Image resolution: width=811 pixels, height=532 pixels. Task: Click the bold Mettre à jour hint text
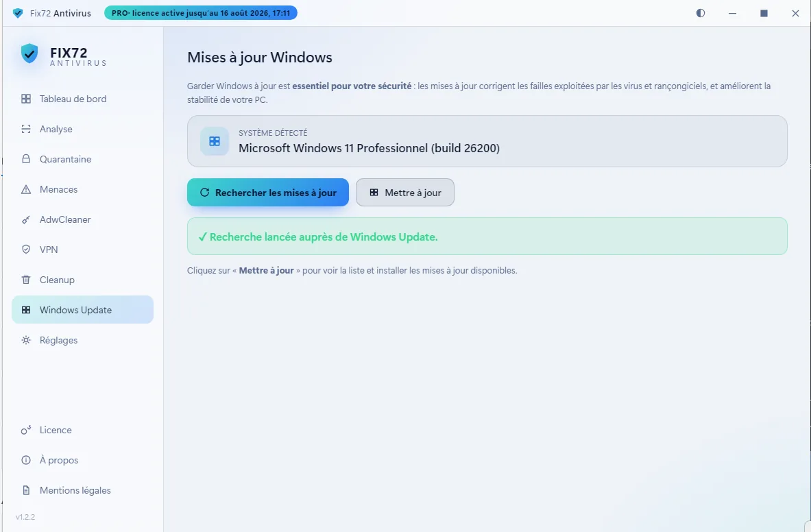(267, 270)
